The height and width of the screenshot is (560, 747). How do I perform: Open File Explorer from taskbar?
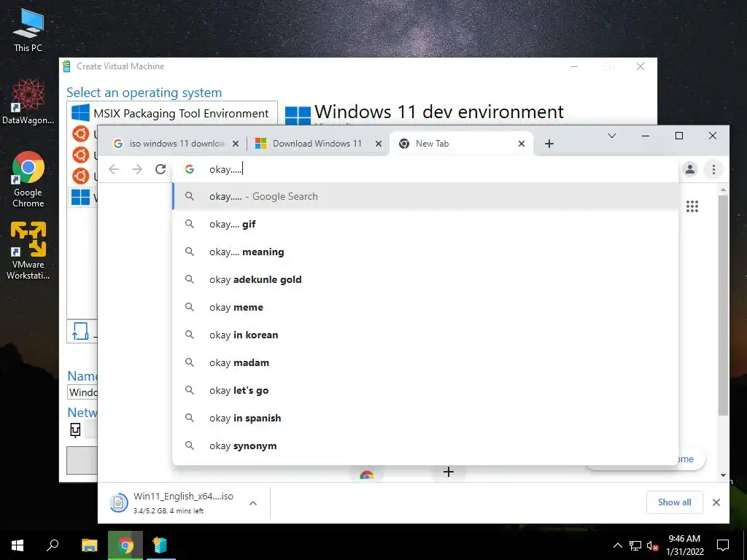(90, 545)
